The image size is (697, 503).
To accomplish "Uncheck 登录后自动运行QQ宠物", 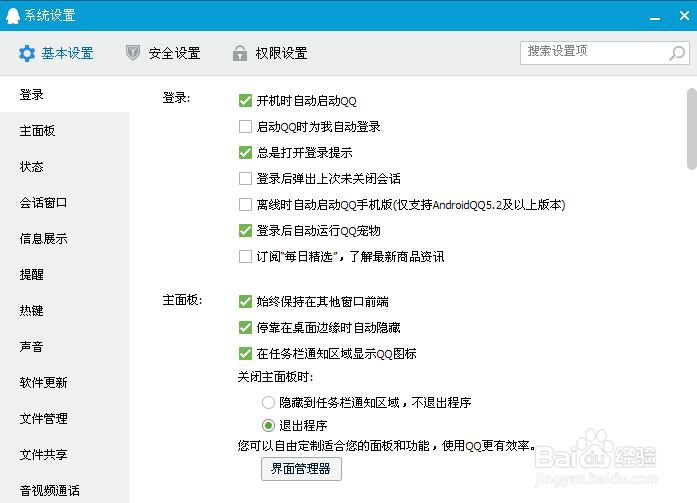I will pos(245,231).
